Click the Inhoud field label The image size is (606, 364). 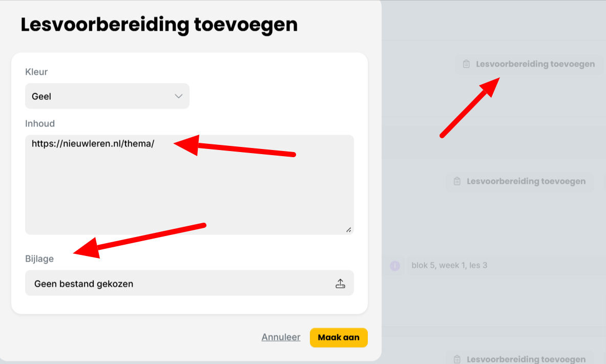click(x=40, y=124)
